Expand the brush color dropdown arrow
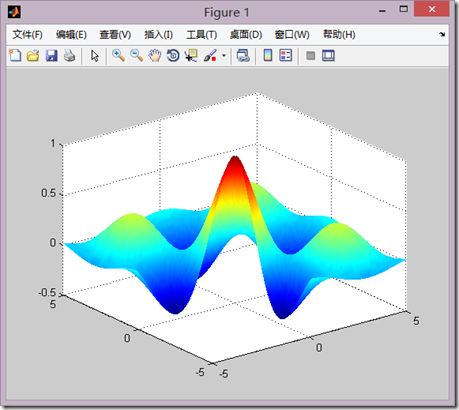 pos(224,56)
